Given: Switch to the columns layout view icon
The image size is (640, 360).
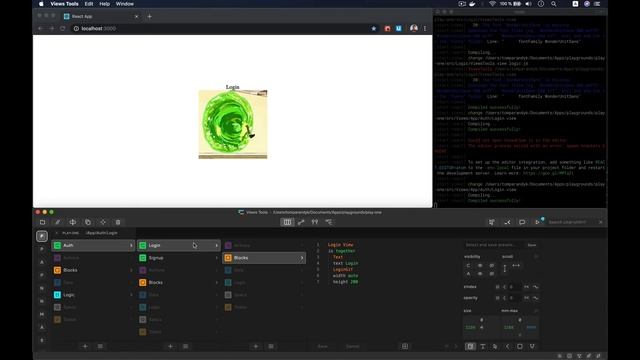Looking at the screenshot, I should click(x=287, y=222).
